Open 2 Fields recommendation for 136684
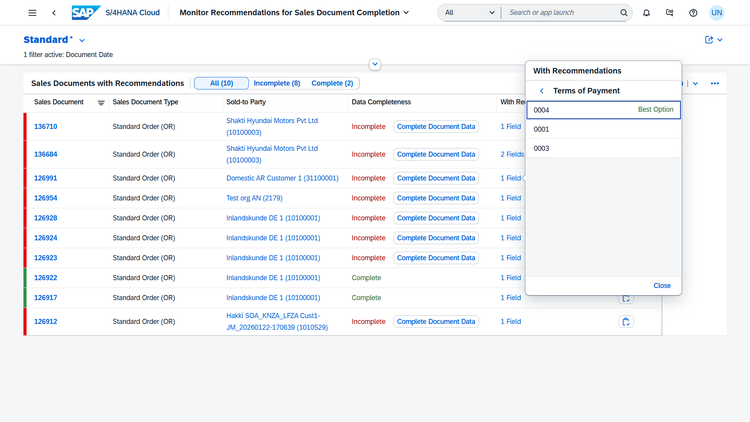750x422 pixels. (x=512, y=155)
